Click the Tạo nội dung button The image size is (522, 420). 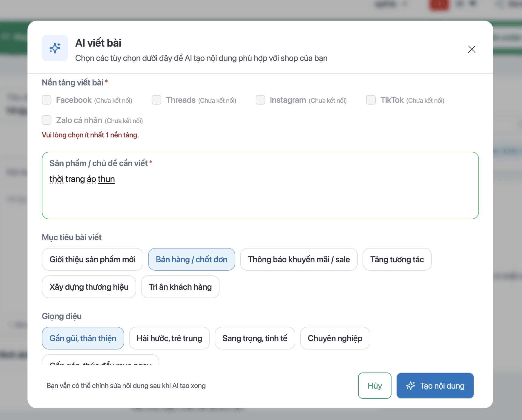tap(435, 386)
